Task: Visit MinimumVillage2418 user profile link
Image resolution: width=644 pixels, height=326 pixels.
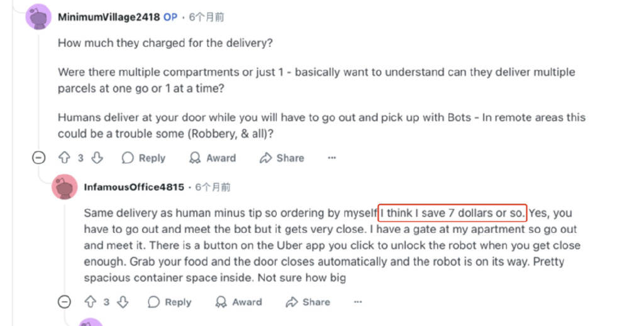Action: pos(109,17)
